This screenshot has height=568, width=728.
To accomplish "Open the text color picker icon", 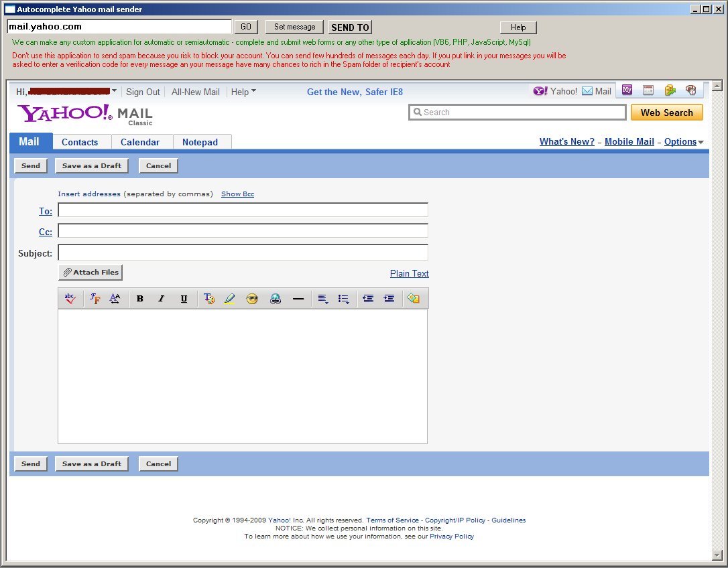I will point(209,298).
